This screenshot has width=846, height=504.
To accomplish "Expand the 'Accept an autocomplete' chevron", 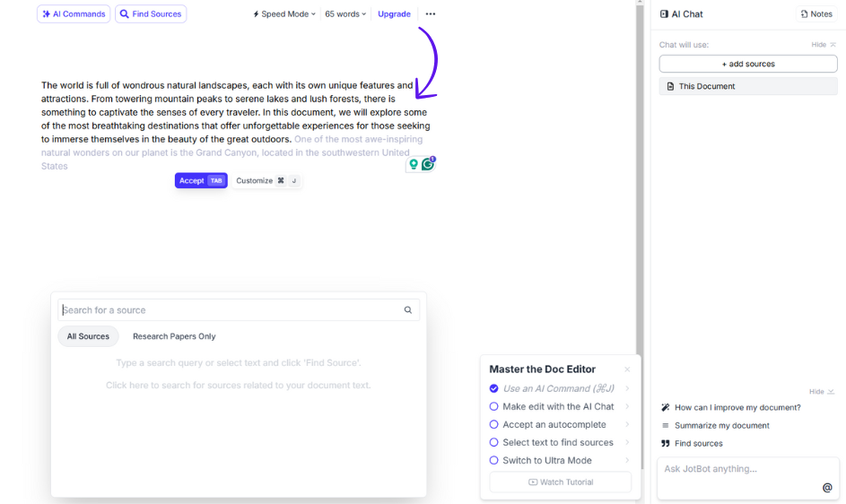I will tap(627, 425).
